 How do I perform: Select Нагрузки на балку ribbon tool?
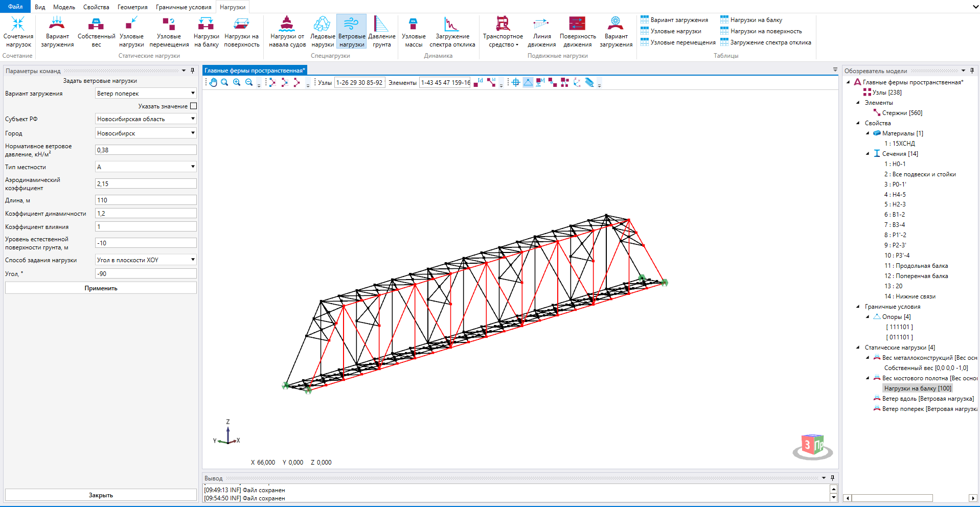206,32
